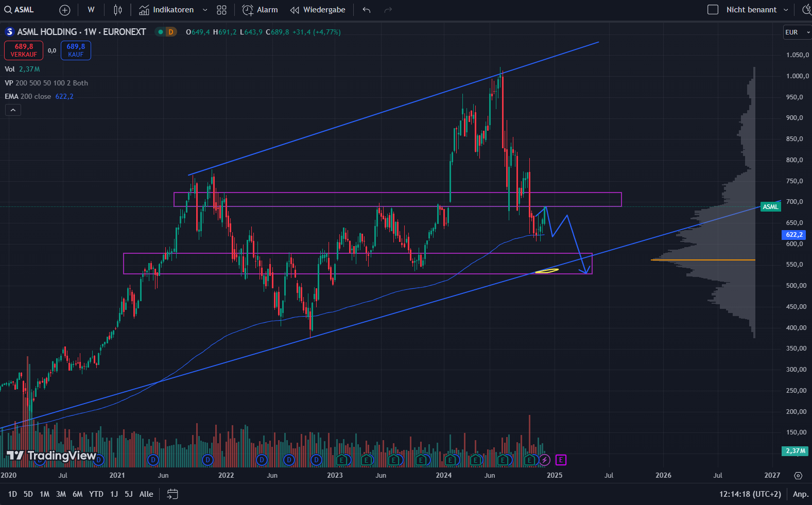Viewport: 812px width, 505px height.
Task: Select the 1M time range
Action: pyautogui.click(x=45, y=494)
